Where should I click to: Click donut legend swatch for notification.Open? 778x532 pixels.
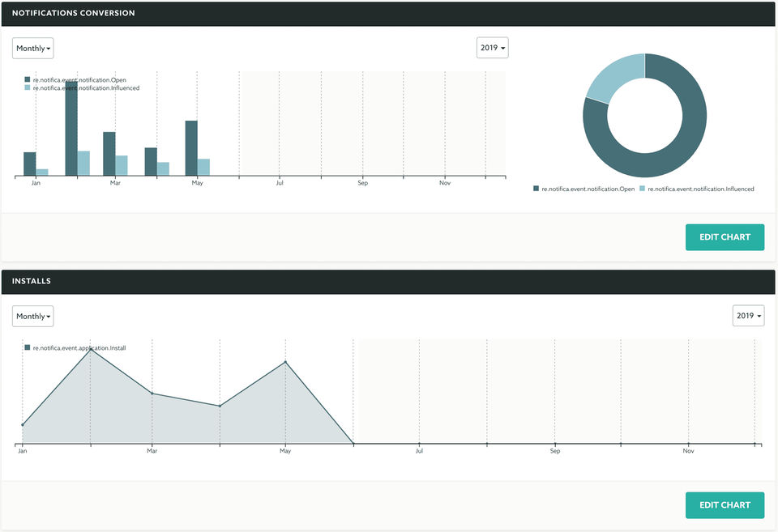click(536, 189)
